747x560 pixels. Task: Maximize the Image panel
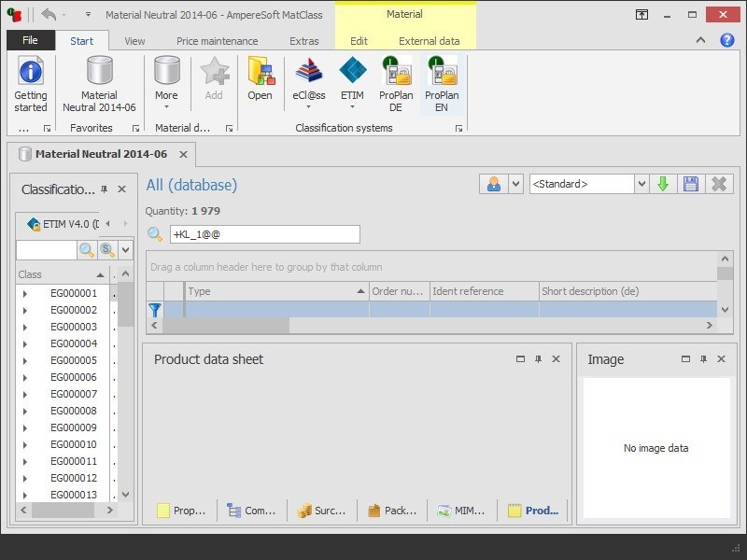tap(685, 359)
